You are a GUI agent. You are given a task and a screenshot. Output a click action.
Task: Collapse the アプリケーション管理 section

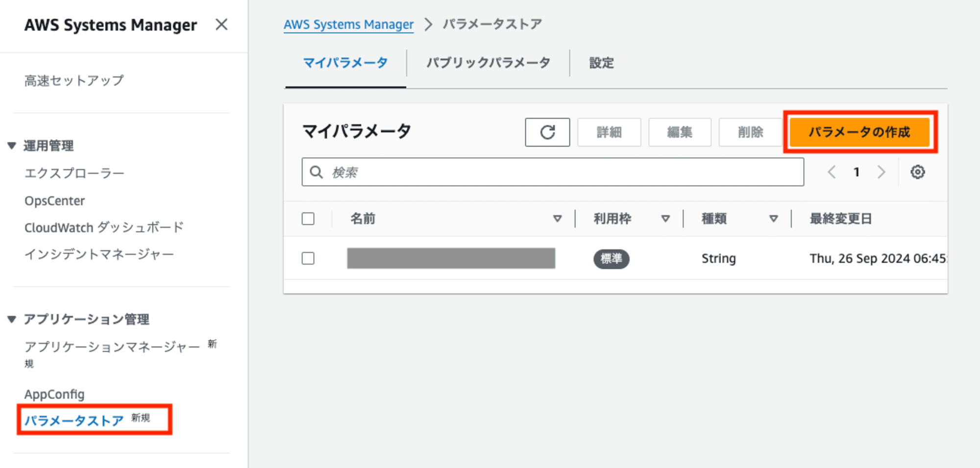click(12, 320)
